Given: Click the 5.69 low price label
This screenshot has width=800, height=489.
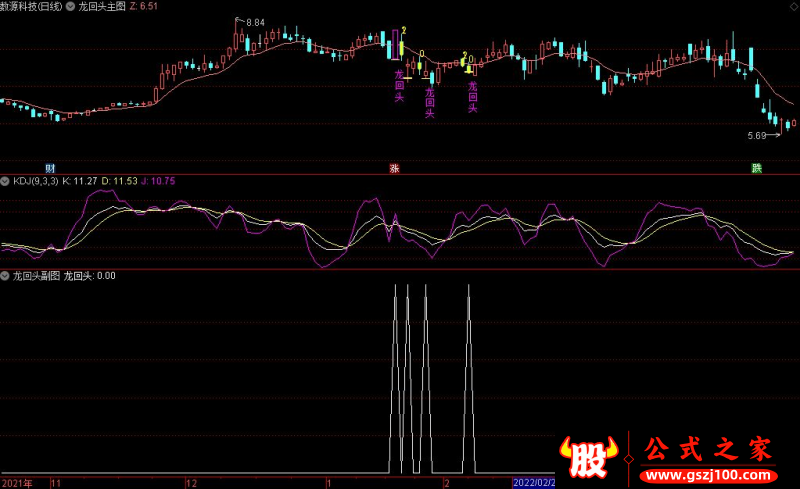Looking at the screenshot, I should tap(757, 136).
